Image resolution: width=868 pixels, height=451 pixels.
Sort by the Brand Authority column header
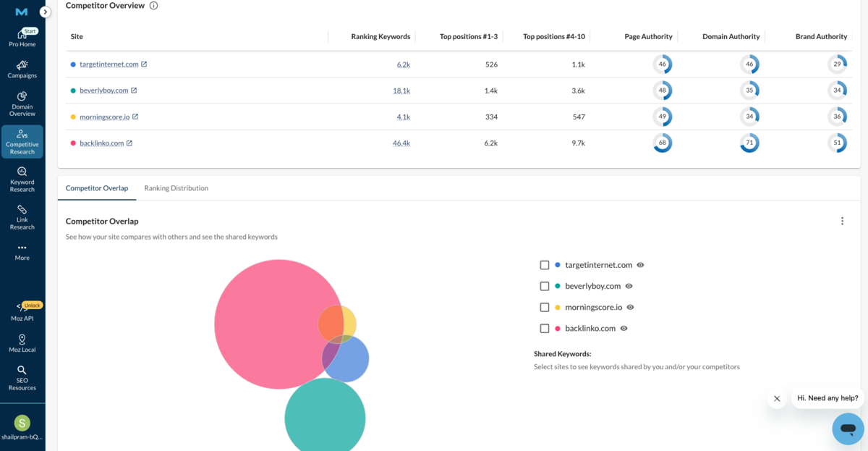point(821,36)
